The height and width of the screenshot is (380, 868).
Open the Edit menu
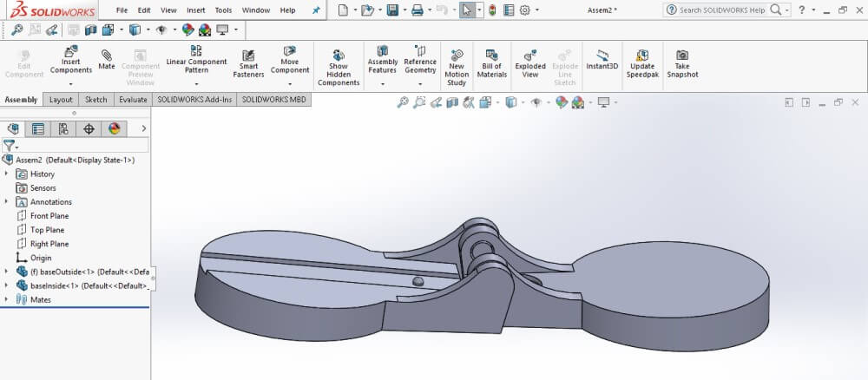(144, 10)
